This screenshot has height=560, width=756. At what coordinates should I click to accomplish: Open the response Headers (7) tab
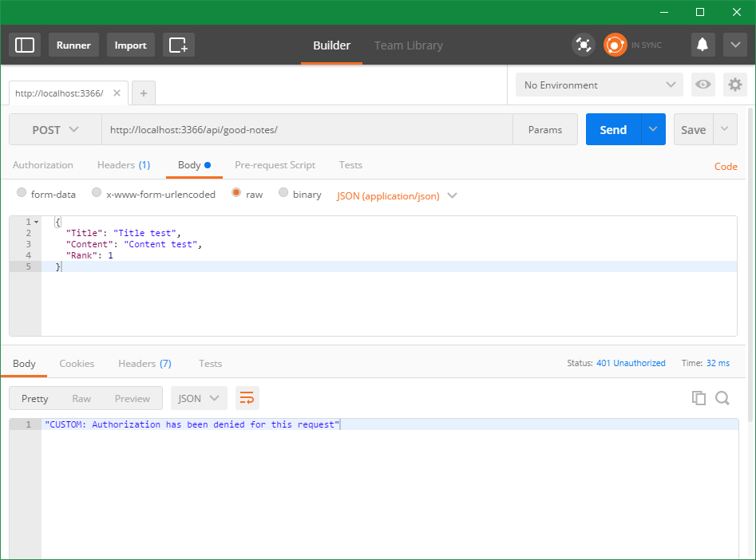[144, 364]
